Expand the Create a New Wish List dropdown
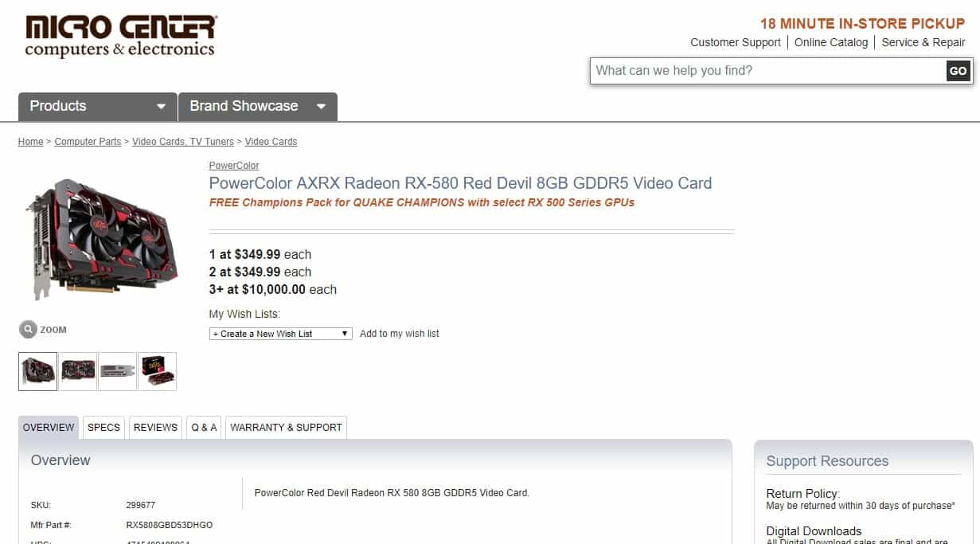 pos(281,334)
